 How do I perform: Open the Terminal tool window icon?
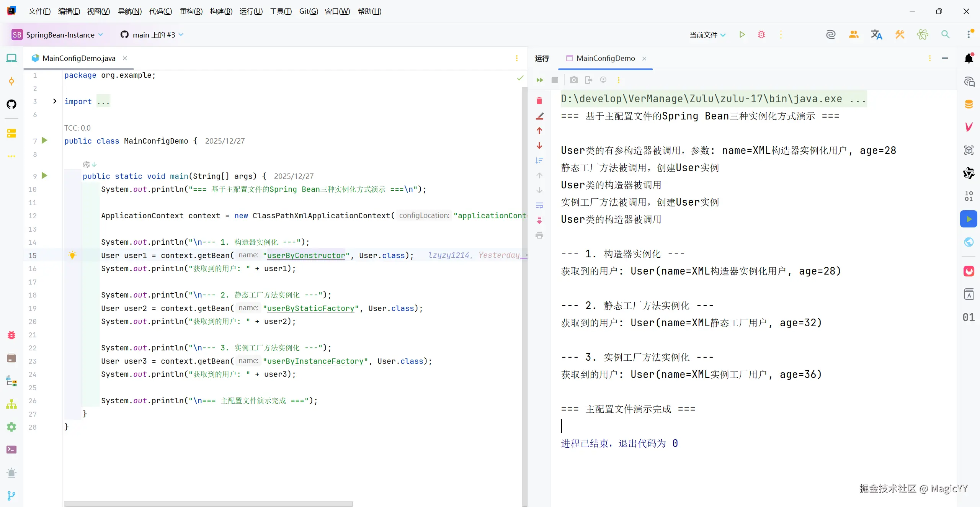pyautogui.click(x=11, y=450)
